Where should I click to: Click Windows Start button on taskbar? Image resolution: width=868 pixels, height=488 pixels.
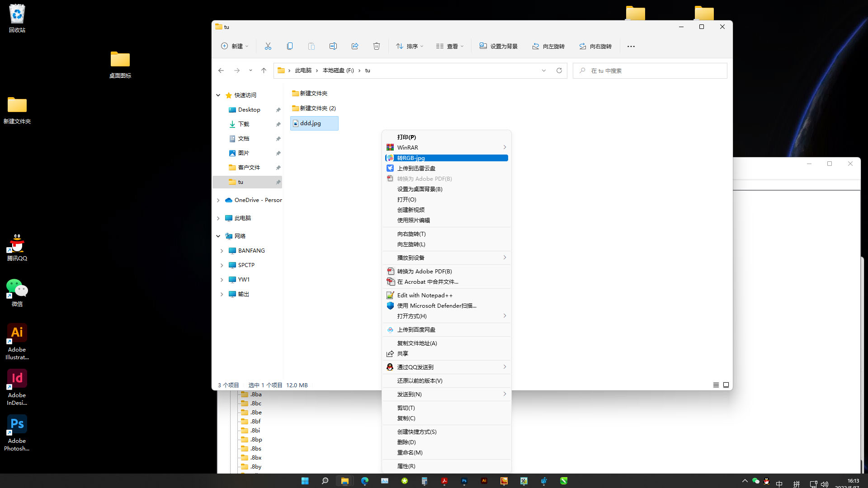(x=305, y=481)
